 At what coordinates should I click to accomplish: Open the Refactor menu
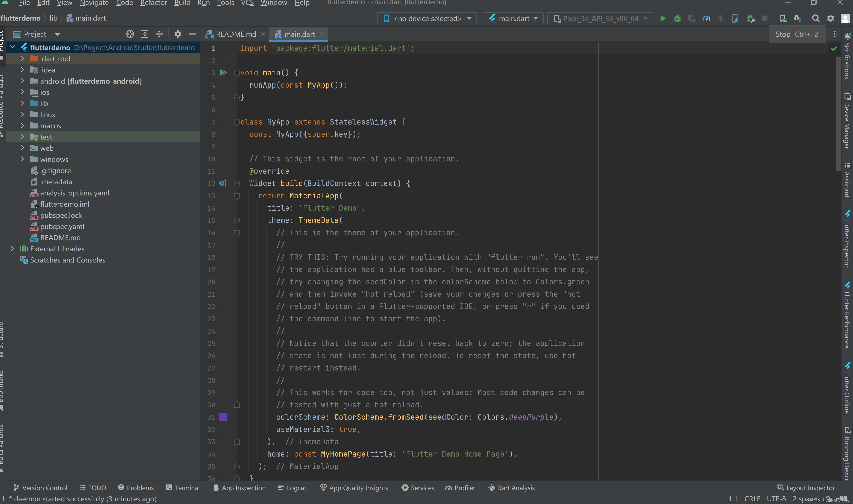[153, 3]
